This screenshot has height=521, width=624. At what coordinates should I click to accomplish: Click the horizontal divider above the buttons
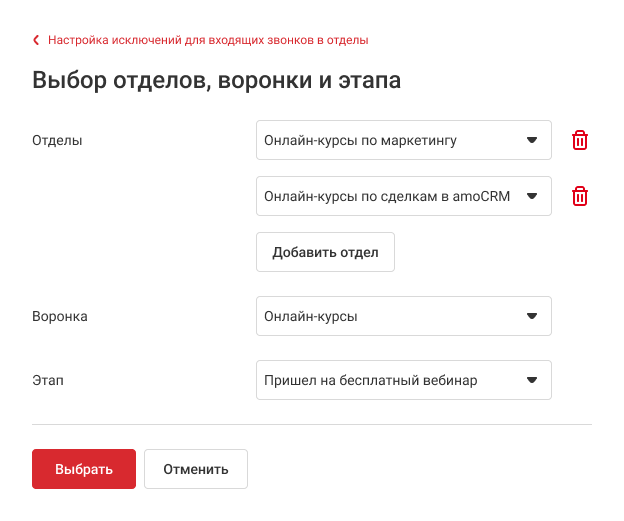(x=312, y=424)
